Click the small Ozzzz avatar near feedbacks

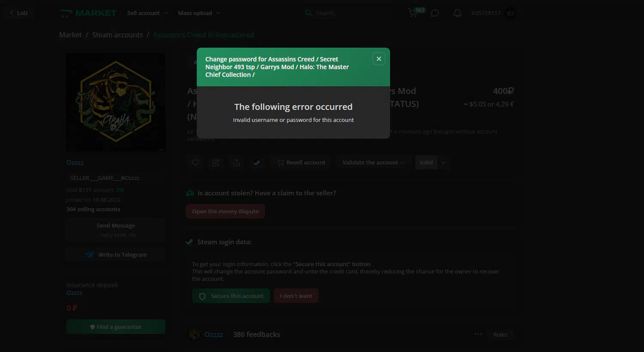[194, 334]
